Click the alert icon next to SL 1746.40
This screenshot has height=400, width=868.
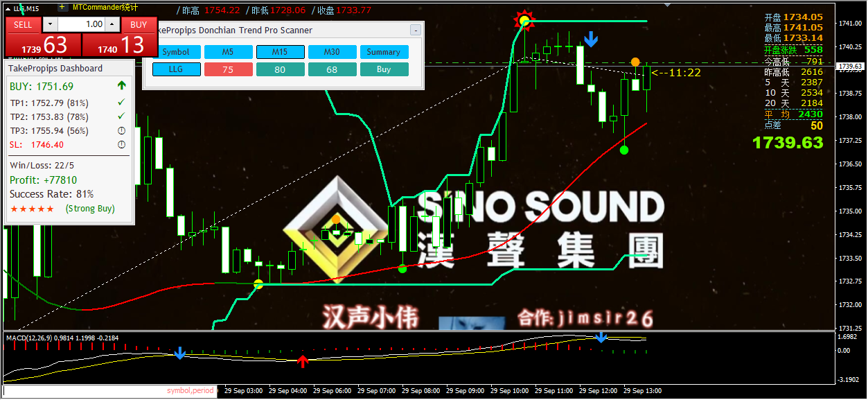[x=121, y=144]
